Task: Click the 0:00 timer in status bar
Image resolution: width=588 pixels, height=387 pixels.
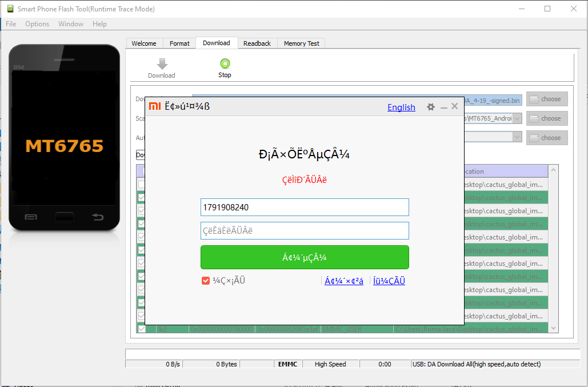Action: [x=385, y=364]
